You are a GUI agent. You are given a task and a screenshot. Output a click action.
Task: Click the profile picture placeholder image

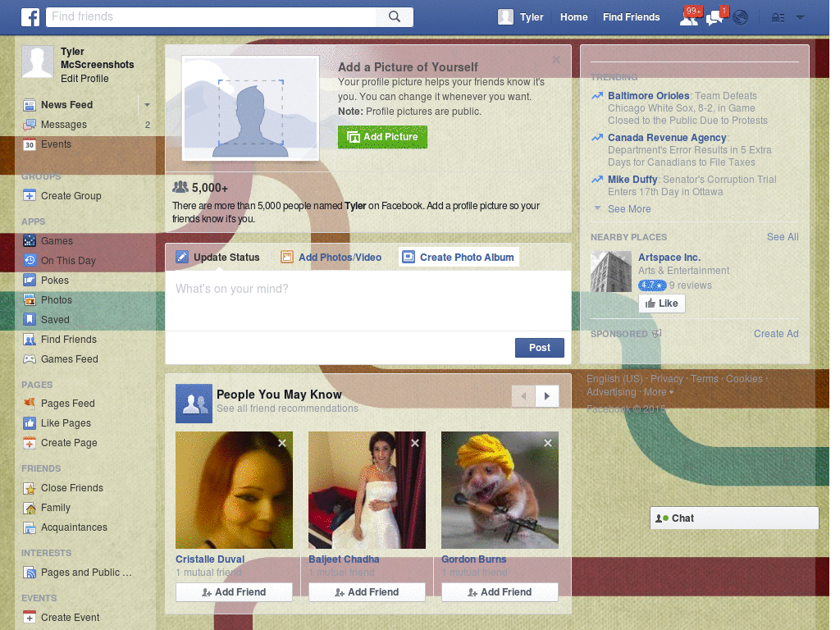(251, 108)
